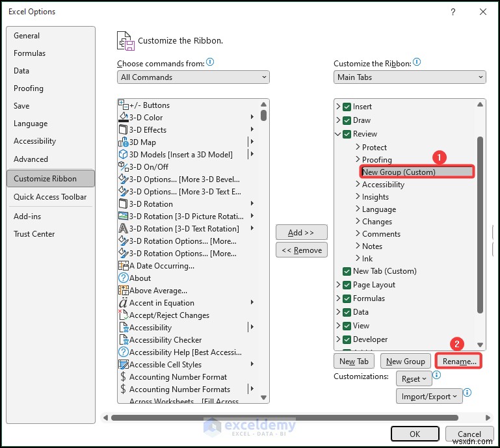Confirm with the OK button

click(415, 434)
